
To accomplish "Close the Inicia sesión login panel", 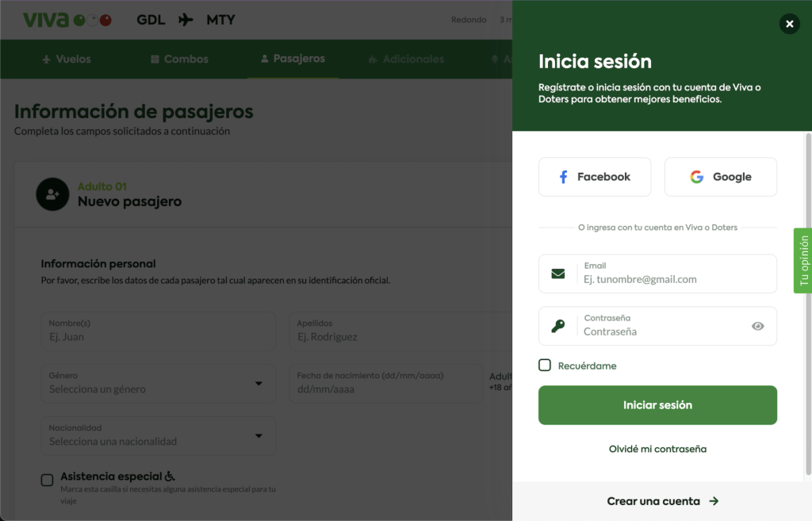I will coord(789,24).
